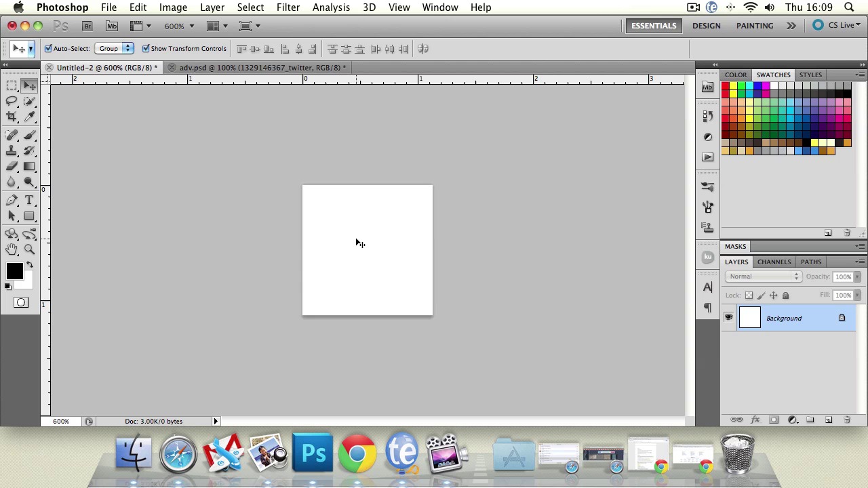Viewport: 868px width, 488px height.
Task: Choose the Zoom tool in toolbox
Action: [x=29, y=249]
